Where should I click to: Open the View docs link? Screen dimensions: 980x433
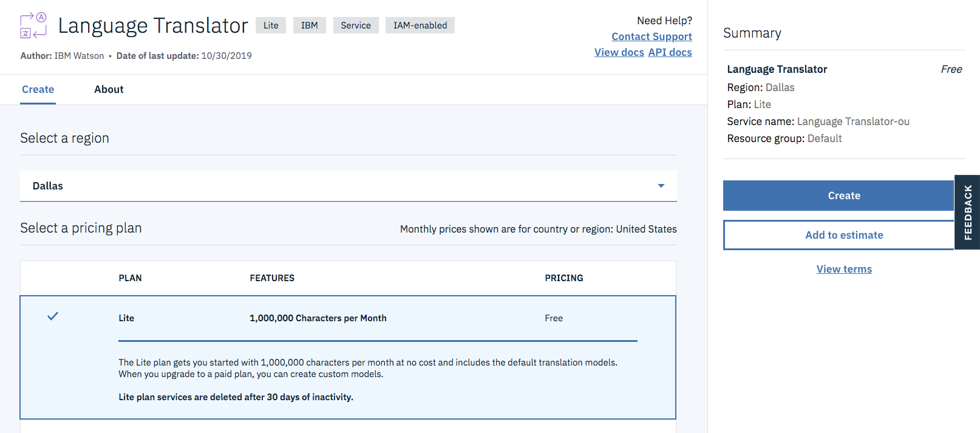tap(619, 52)
